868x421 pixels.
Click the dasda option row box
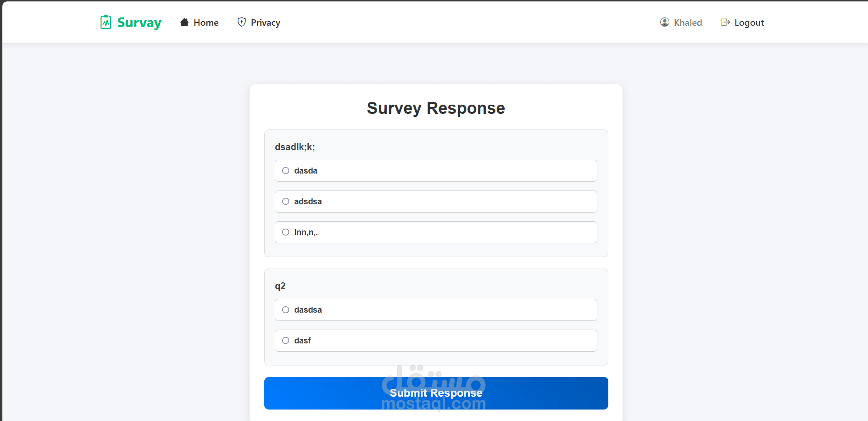[436, 171]
